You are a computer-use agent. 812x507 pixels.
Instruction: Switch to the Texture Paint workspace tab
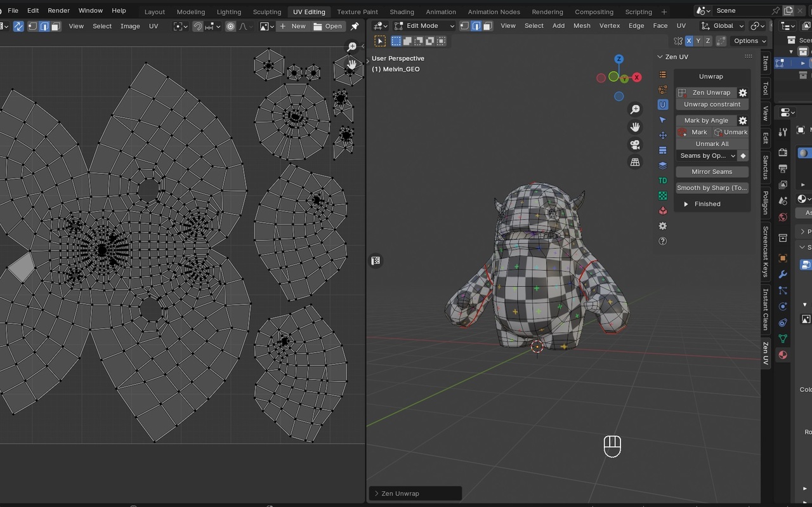[357, 11]
